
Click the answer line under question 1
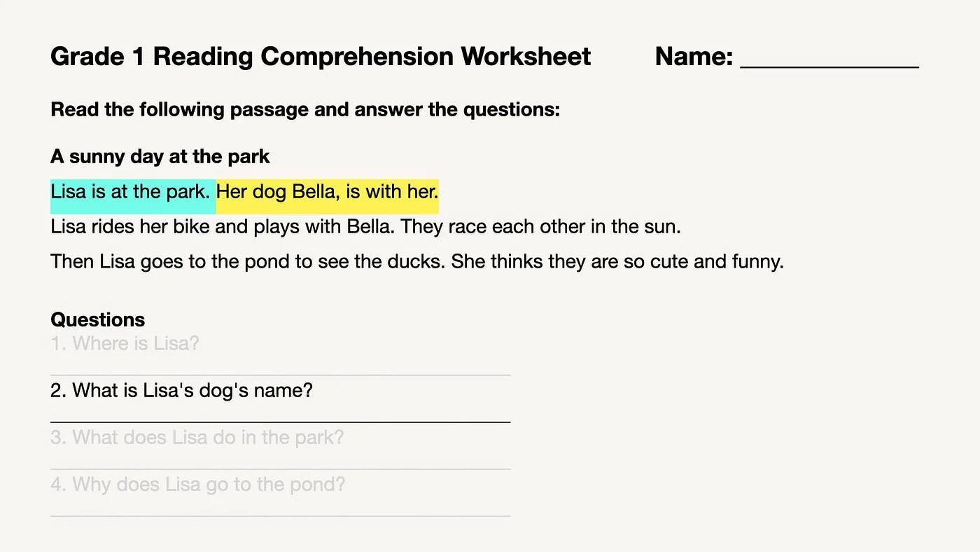point(280,374)
